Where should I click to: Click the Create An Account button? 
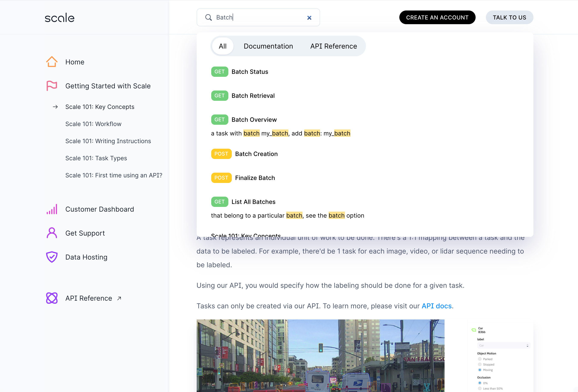pos(437,17)
